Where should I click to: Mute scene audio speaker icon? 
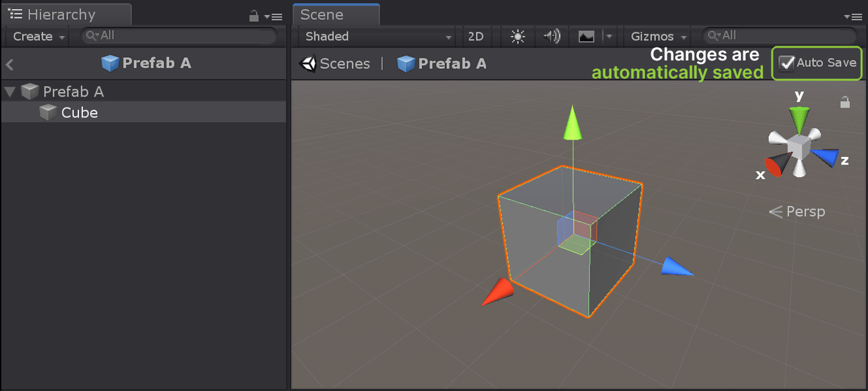pos(552,37)
